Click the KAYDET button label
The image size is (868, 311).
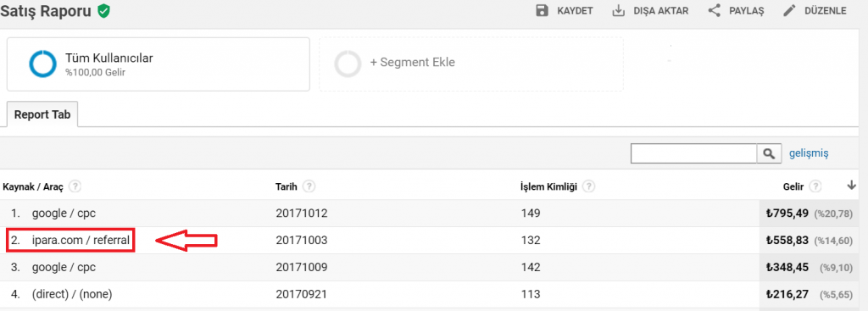coord(575,11)
